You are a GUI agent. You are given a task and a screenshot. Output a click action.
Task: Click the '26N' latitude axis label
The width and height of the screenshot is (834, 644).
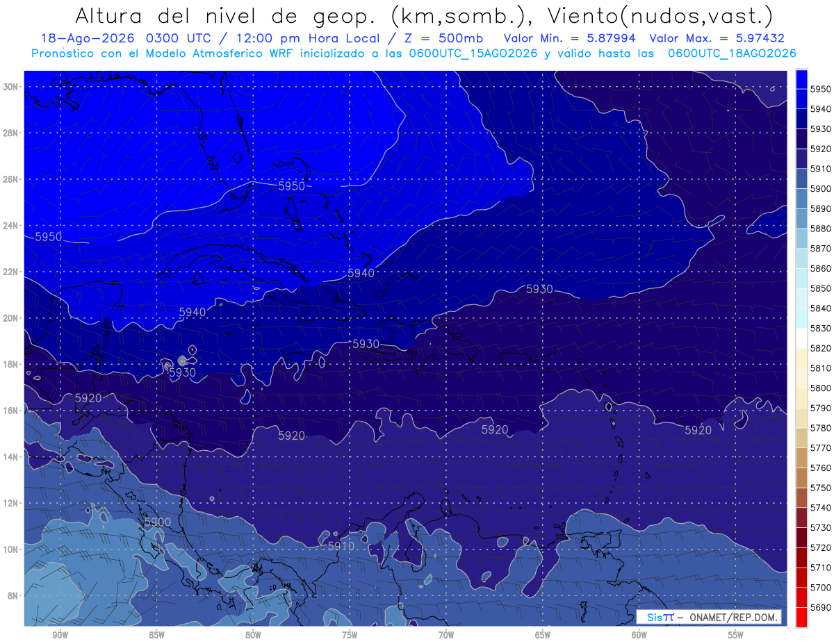pos(12,179)
